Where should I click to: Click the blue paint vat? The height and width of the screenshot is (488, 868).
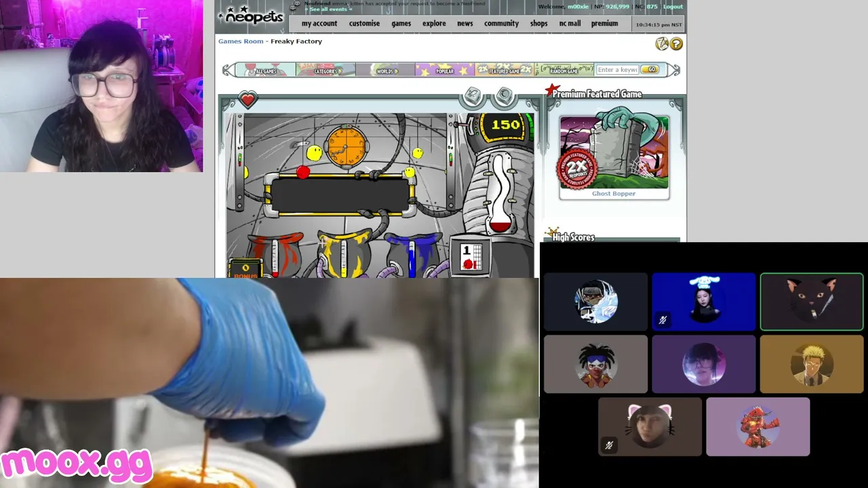(x=413, y=255)
